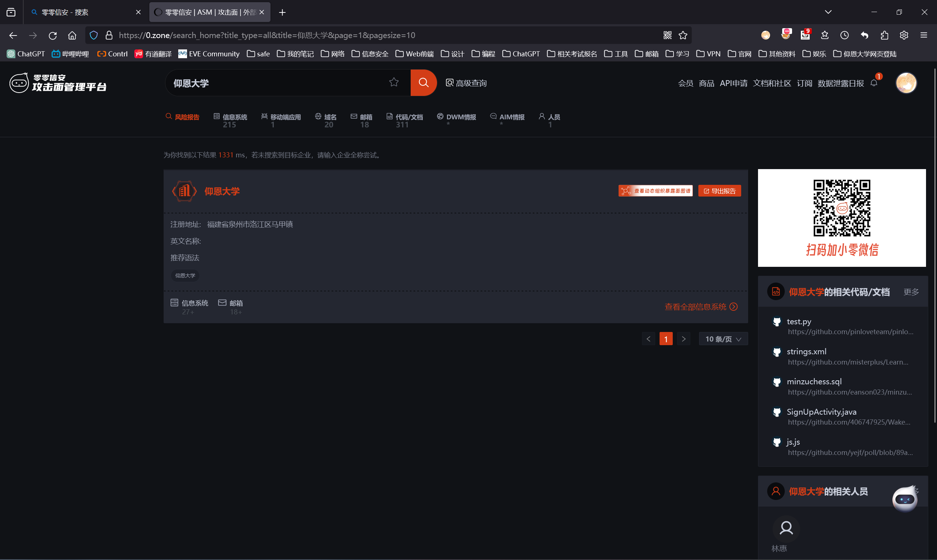Screen dimensions: 937x560
Task: Expand the list all tabs chevron
Action: [x=828, y=12]
